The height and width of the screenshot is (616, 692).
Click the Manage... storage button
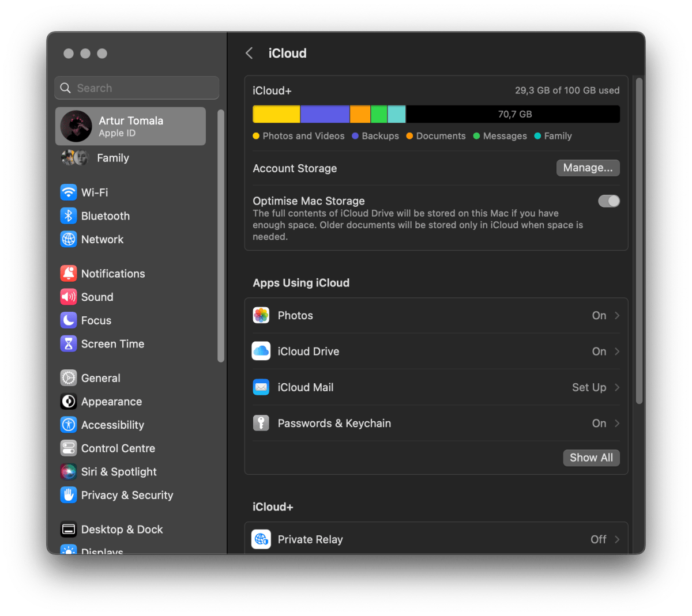588,168
